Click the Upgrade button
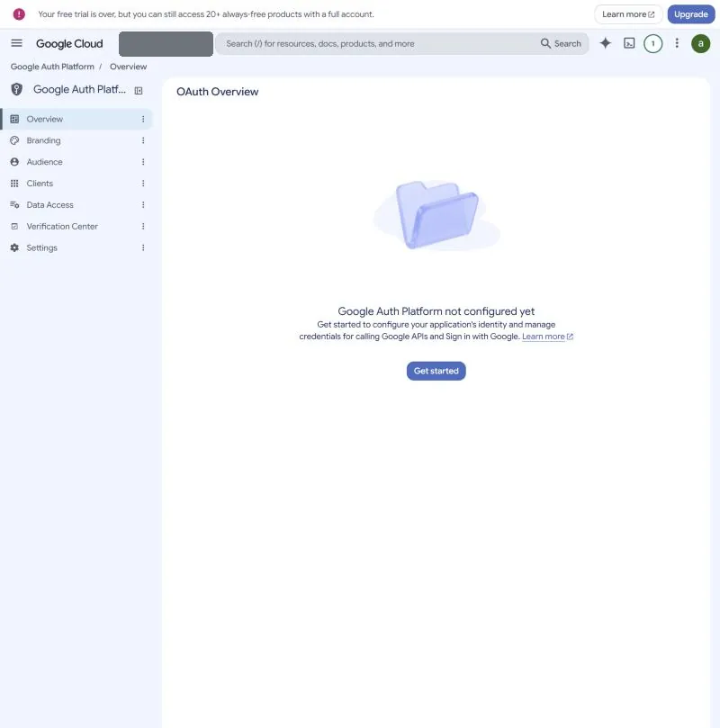 pos(691,14)
